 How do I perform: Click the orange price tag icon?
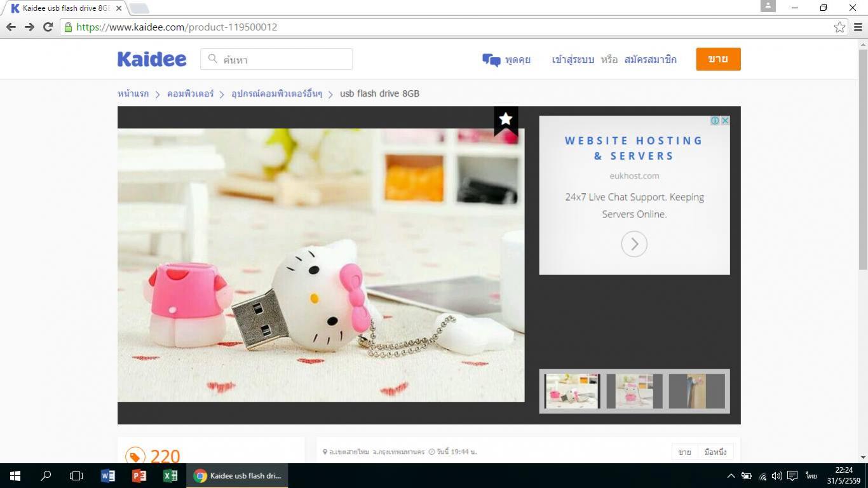[x=135, y=456]
